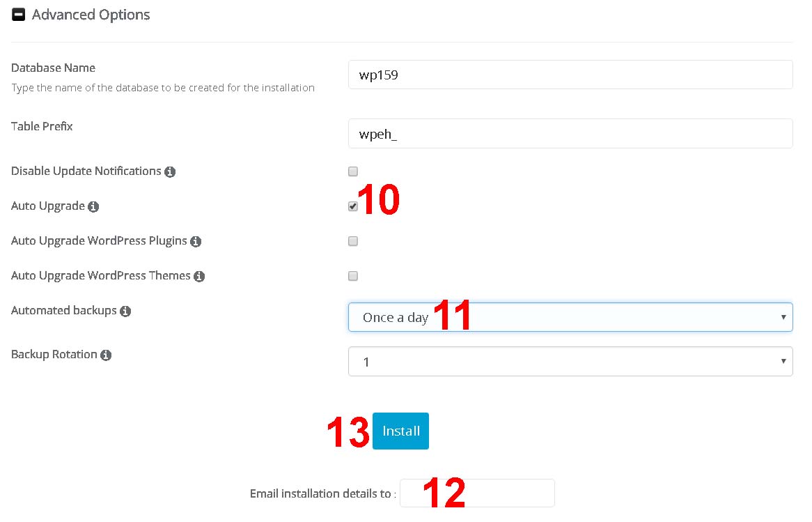Click the 'Auto Upgrade WordPress Plugins' label text

[x=99, y=241]
